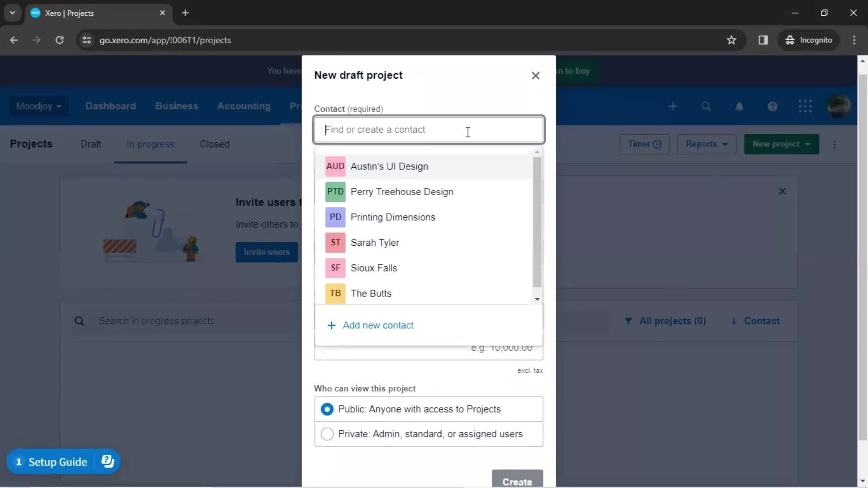
Task: Open the Chrome menu kebab
Action: [x=854, y=40]
